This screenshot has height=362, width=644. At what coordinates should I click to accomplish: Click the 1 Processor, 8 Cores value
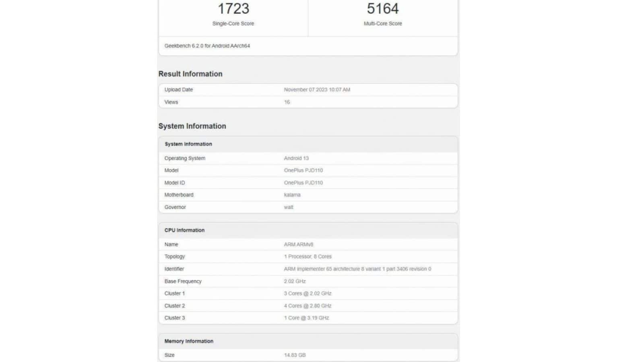[308, 257]
